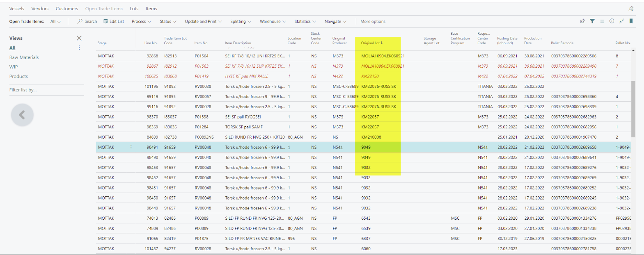Image resolution: width=644 pixels, height=255 pixels.
Task: Open the three-dot menu beside the All view
Action: (79, 48)
